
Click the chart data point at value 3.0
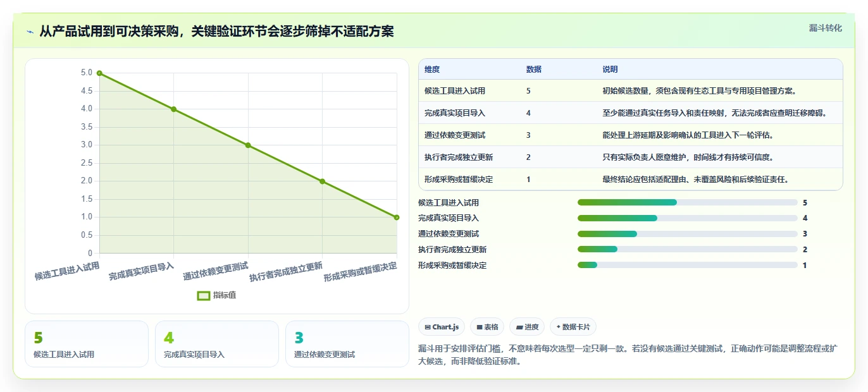point(248,145)
